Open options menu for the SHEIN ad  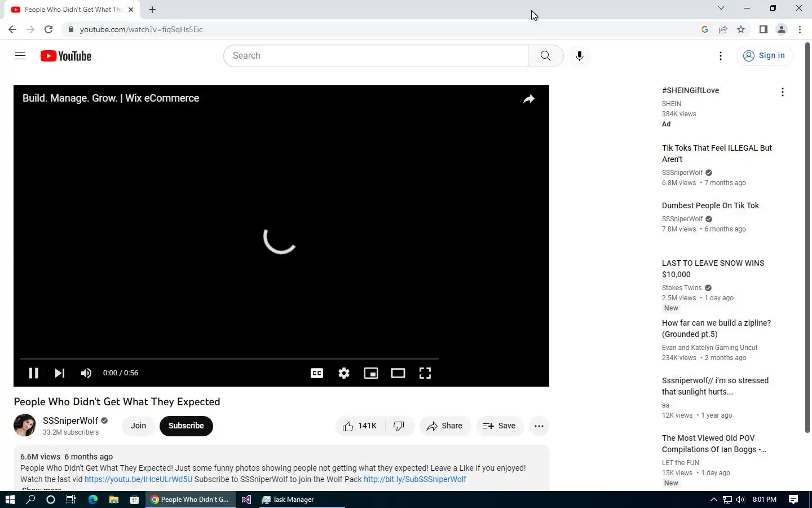click(x=782, y=92)
